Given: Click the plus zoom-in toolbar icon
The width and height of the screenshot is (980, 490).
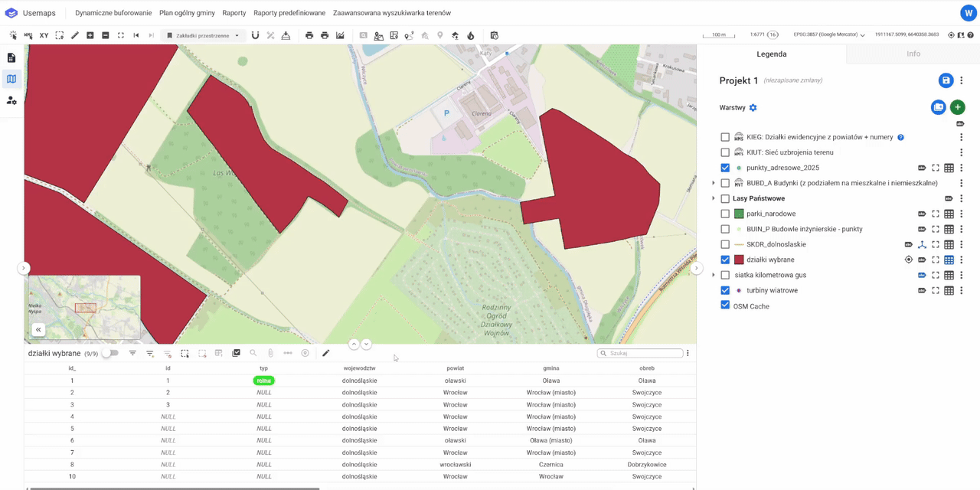Looking at the screenshot, I should coord(90,35).
